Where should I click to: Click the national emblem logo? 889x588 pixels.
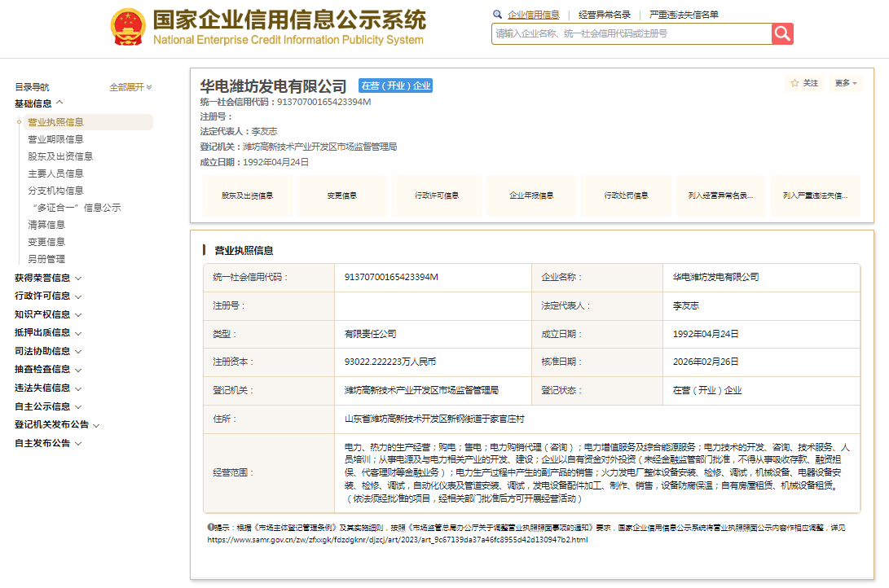[127, 27]
